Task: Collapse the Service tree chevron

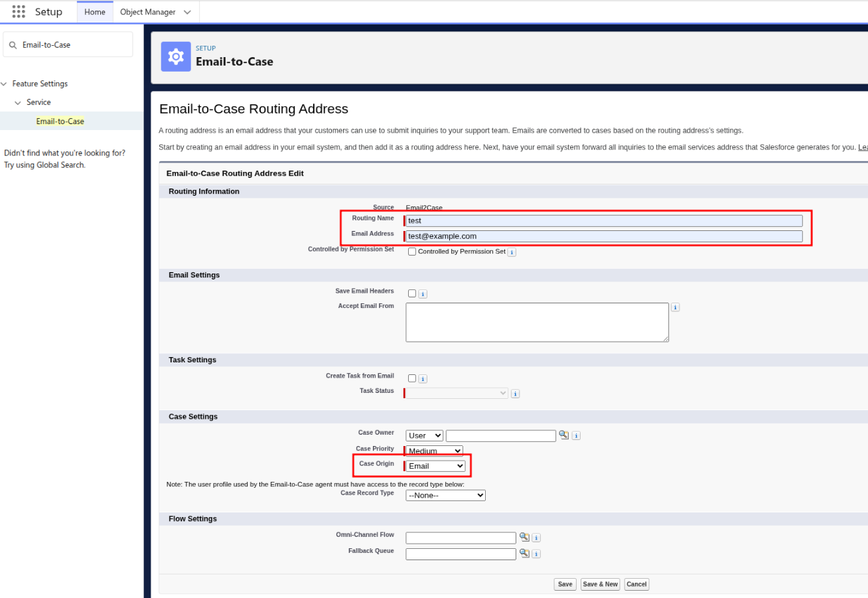Action: (x=18, y=102)
